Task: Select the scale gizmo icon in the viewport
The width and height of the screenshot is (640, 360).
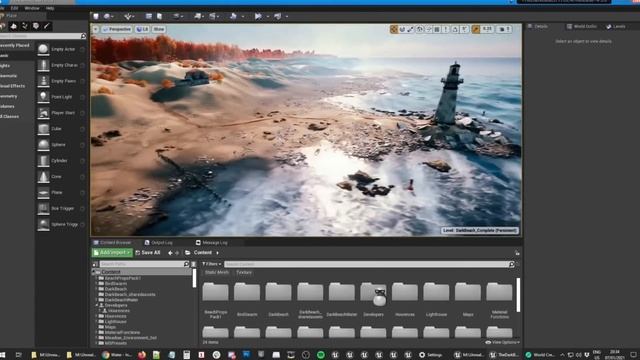Action: 411,29
